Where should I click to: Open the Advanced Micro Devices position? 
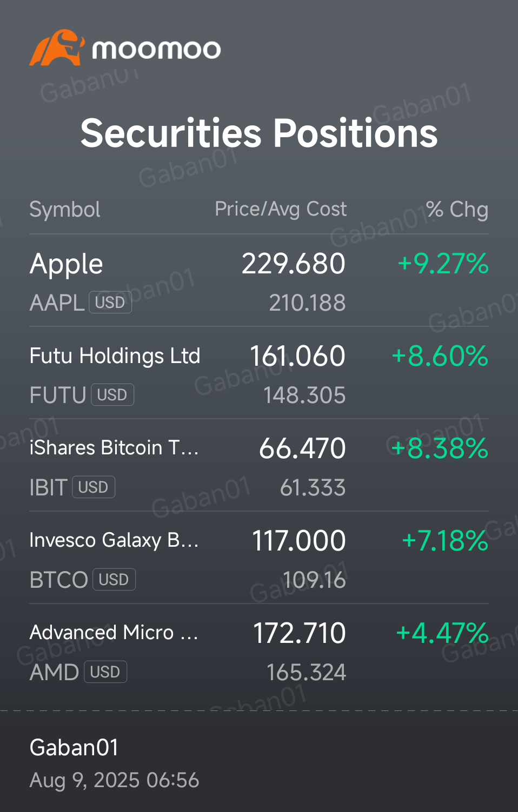coord(114,633)
